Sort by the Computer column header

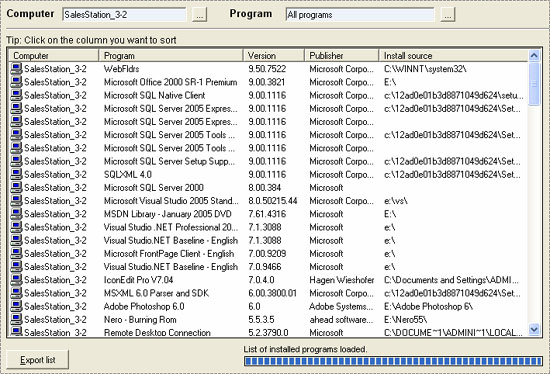(x=54, y=55)
